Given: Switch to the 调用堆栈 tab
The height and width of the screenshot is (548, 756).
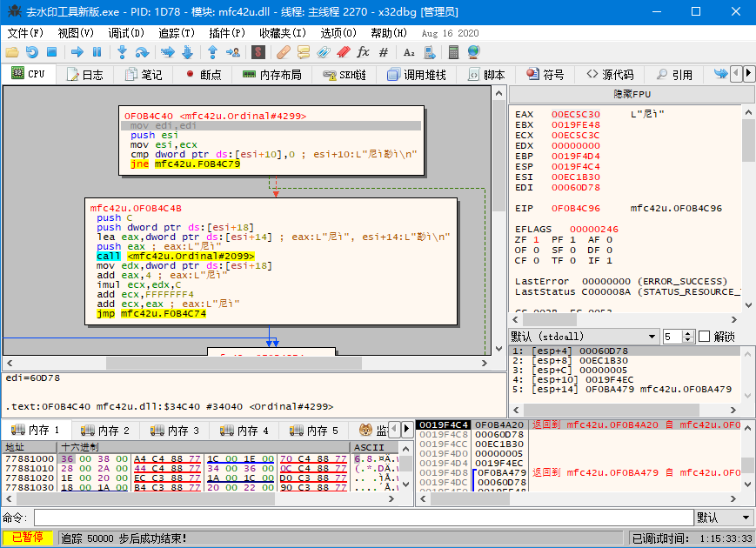Looking at the screenshot, I should click(x=417, y=75).
